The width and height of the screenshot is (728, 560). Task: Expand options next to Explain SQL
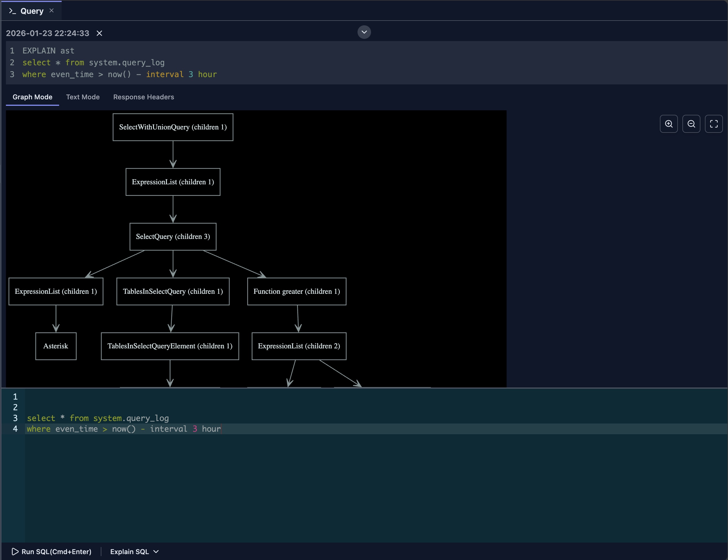coord(156,552)
